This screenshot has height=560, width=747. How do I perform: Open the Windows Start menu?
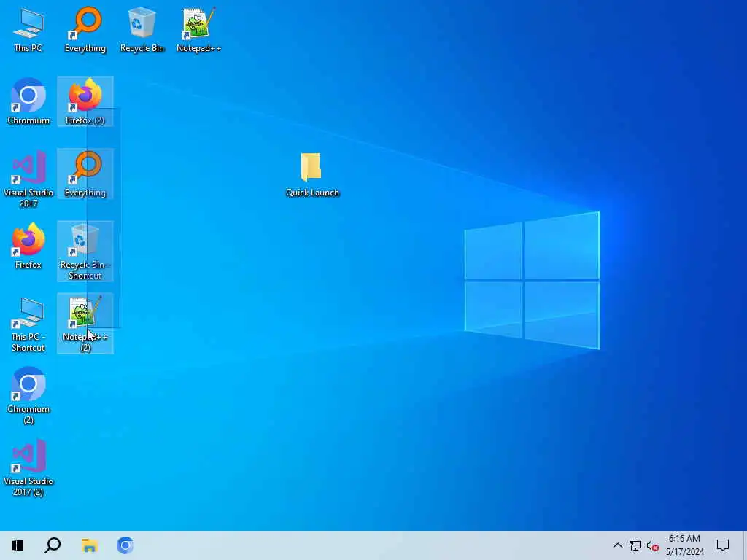(18, 545)
